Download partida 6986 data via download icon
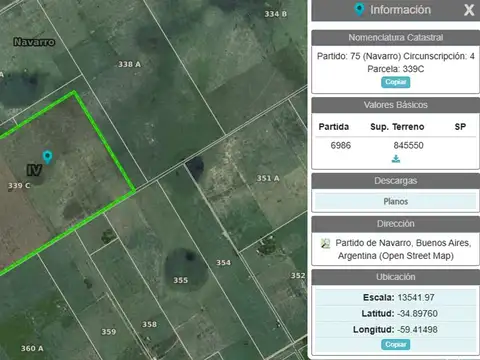Screen dimensions: 480x360 click(396, 159)
